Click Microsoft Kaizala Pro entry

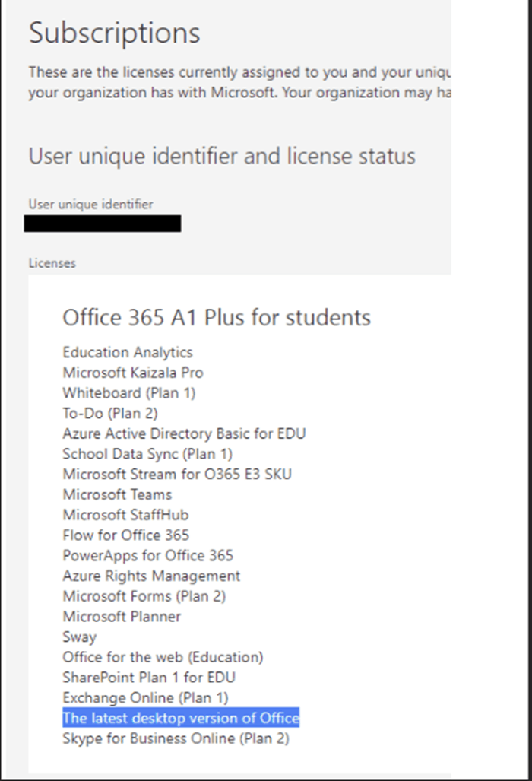coord(133,373)
